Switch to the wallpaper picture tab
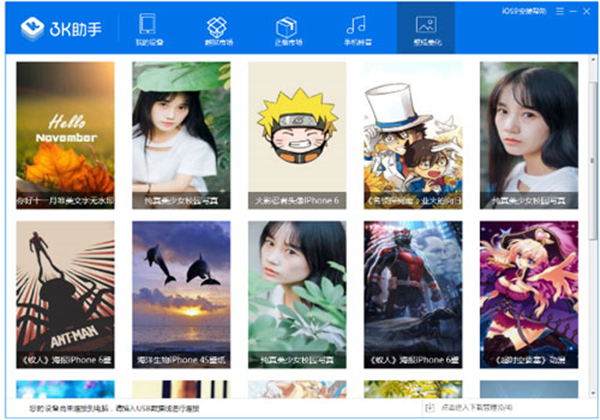Image resolution: width=600 pixels, height=420 pixels. coord(425,29)
